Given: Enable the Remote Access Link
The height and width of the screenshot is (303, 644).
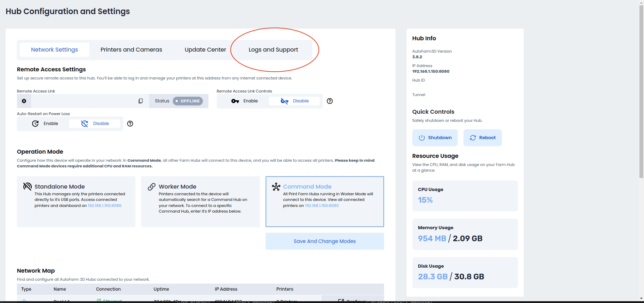Looking at the screenshot, I should point(245,101).
